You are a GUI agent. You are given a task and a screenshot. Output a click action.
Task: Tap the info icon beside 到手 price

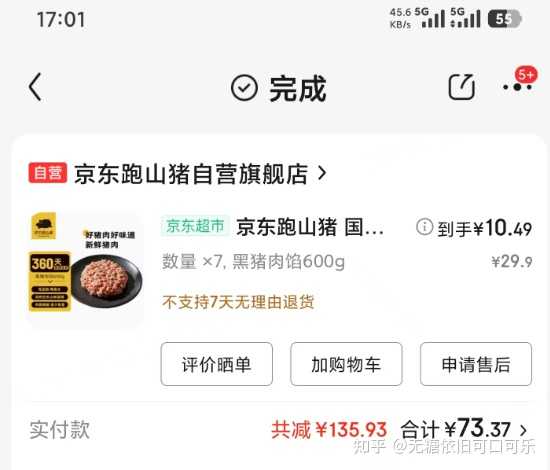pos(424,227)
